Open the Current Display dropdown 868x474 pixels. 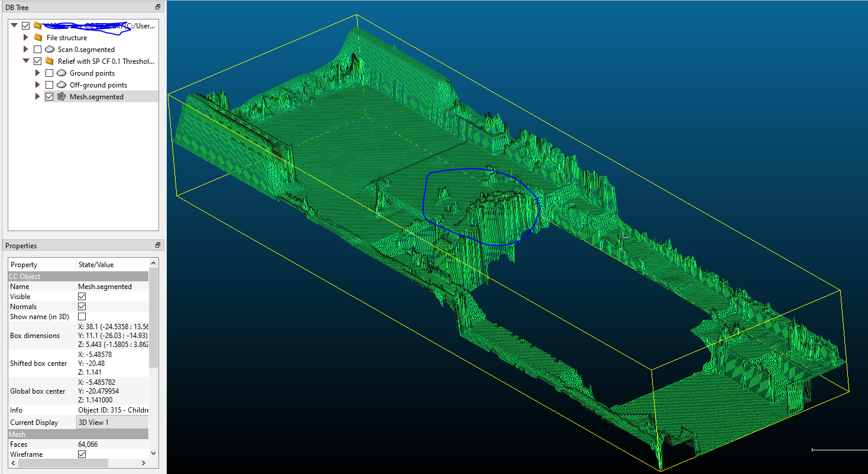[x=112, y=423]
